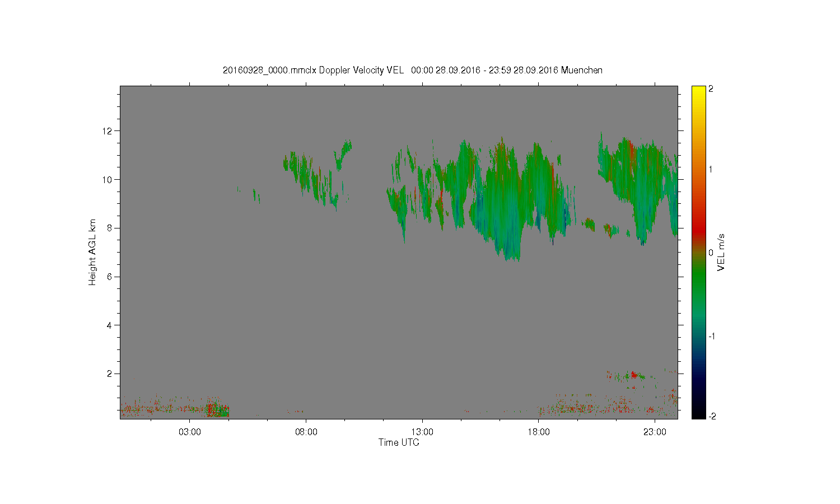The width and height of the screenshot is (840, 504).
Task: Click the 6 km height tick label
Action: (x=110, y=277)
